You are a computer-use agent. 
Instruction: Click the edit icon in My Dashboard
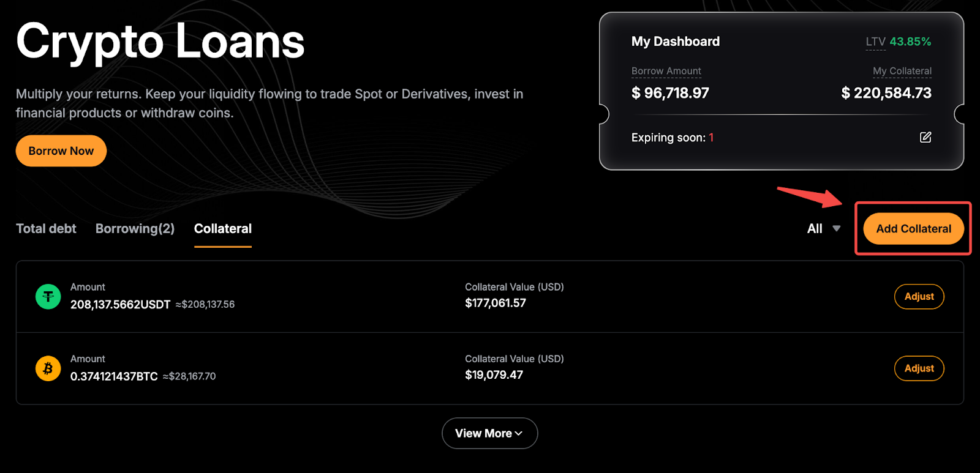(x=925, y=137)
